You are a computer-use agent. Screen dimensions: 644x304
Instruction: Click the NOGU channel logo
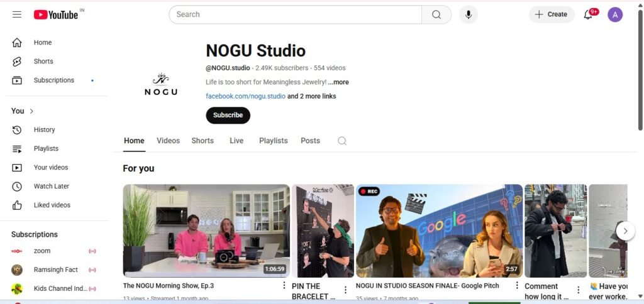point(161,84)
